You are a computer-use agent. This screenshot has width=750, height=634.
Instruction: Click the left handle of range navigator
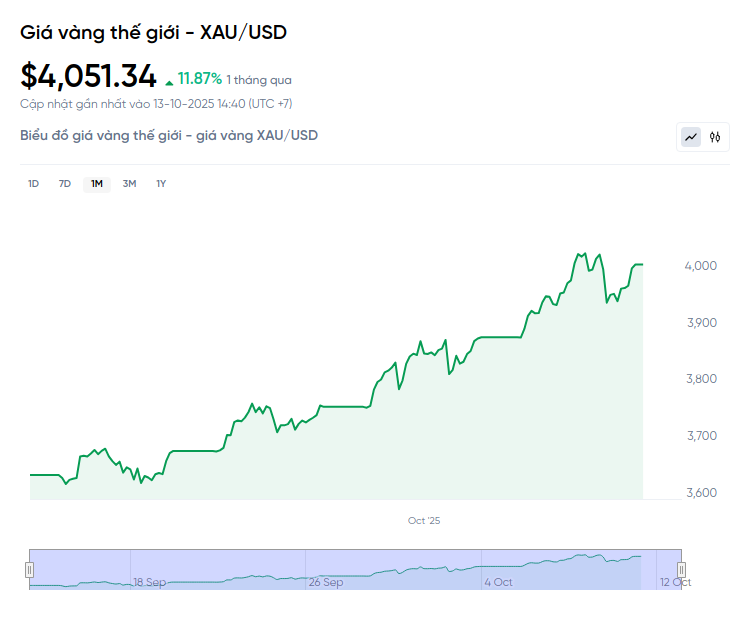pos(29,569)
